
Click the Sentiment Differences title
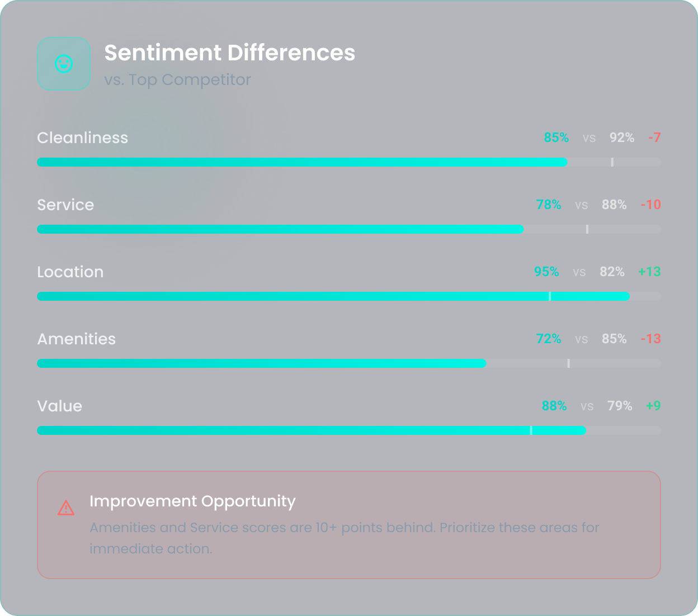tap(230, 53)
